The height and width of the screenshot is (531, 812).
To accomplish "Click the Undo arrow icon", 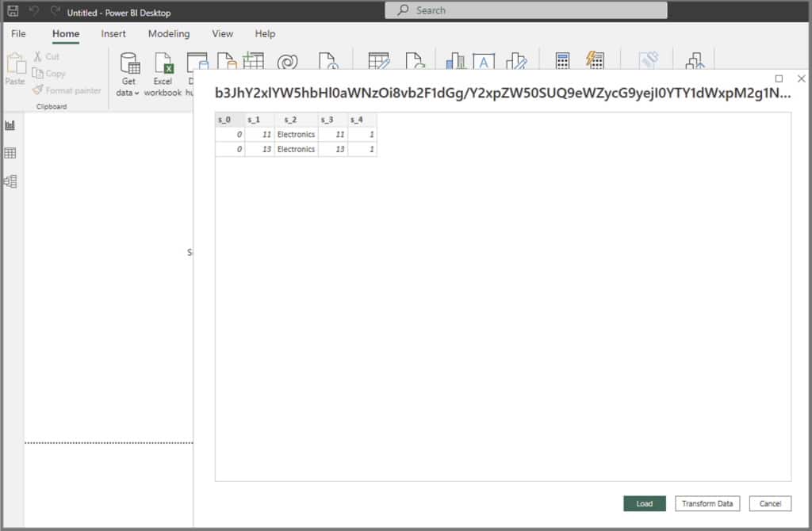I will [33, 11].
